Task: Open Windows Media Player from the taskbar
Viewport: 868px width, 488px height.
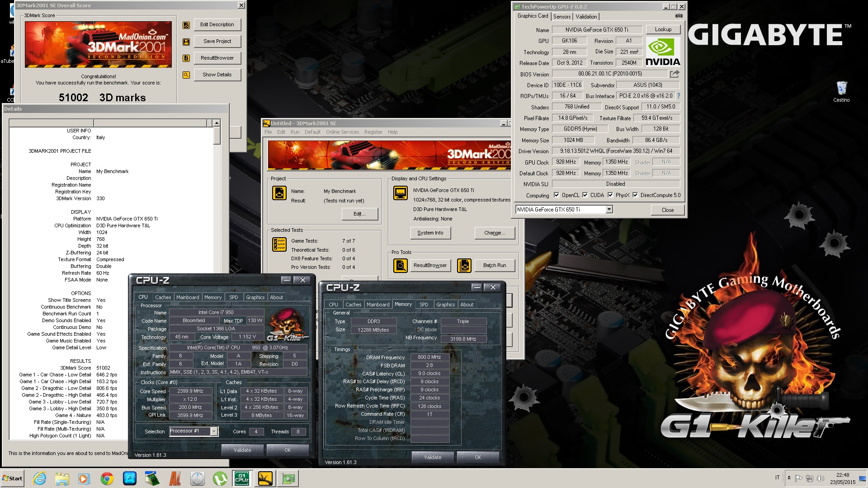Action: [84, 479]
